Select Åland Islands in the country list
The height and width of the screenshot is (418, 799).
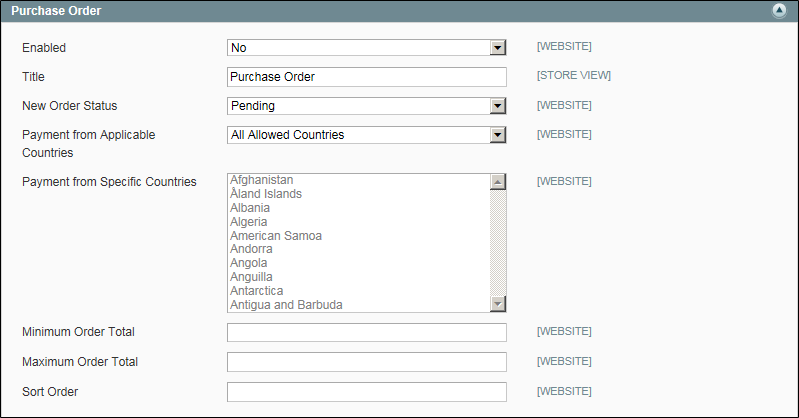point(359,194)
